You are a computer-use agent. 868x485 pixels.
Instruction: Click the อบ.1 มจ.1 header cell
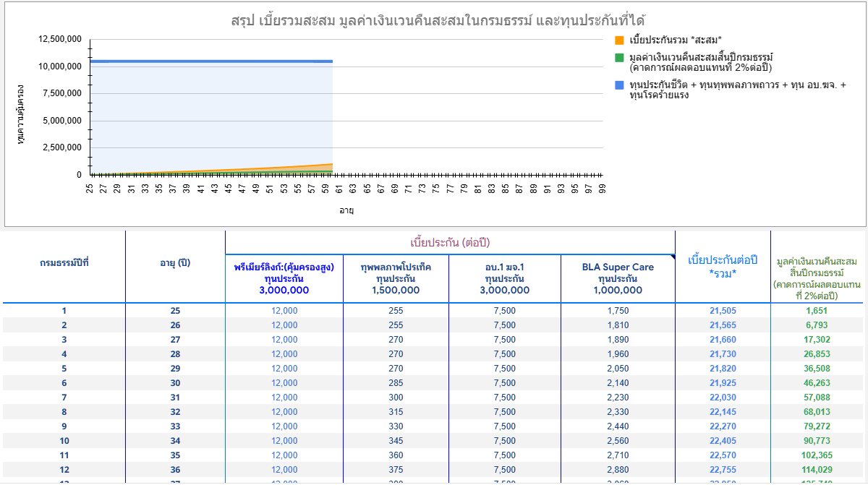pyautogui.click(x=504, y=278)
